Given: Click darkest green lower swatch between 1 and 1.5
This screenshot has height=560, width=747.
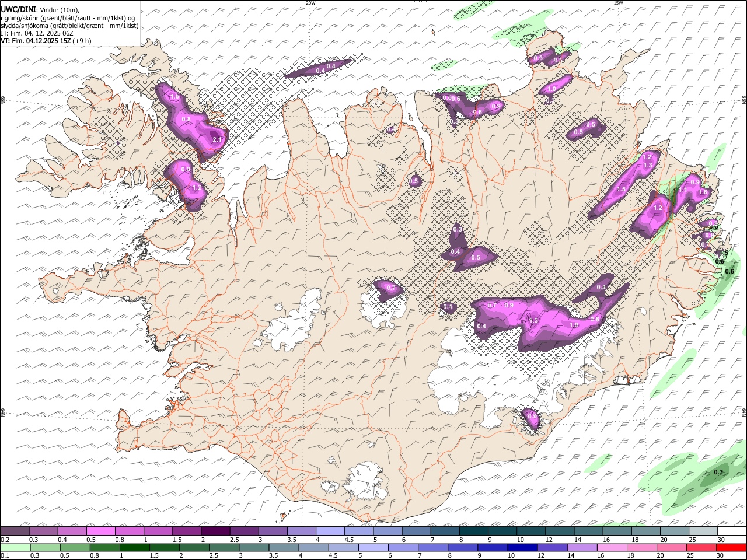Looking at the screenshot, I should [135, 547].
